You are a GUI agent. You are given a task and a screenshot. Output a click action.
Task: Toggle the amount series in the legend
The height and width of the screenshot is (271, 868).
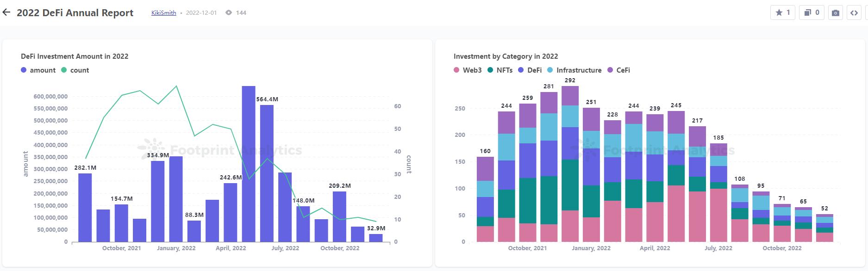click(38, 70)
